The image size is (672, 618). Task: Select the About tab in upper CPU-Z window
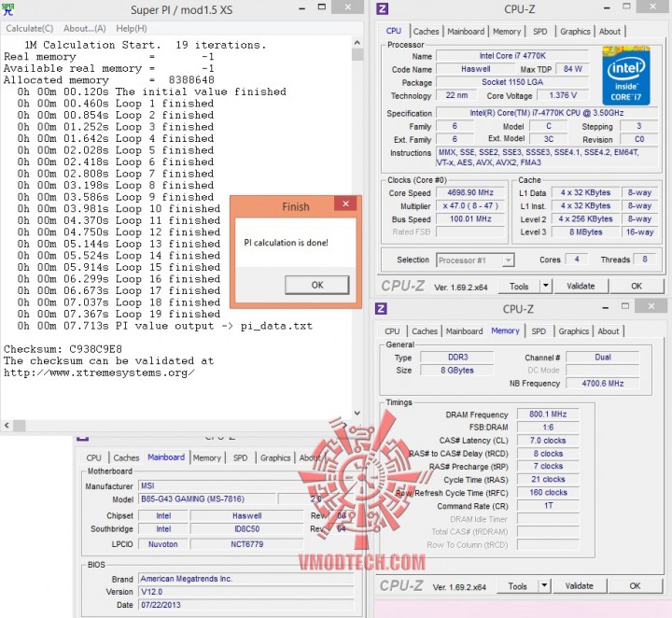pyautogui.click(x=609, y=32)
